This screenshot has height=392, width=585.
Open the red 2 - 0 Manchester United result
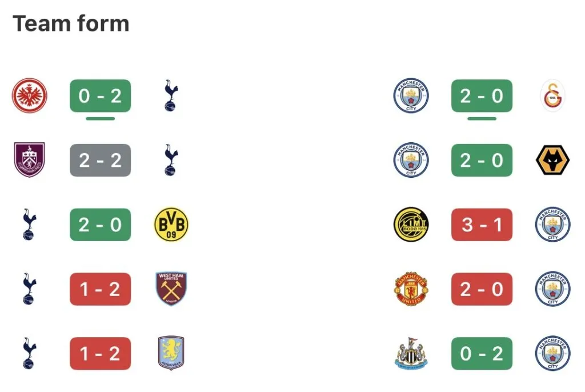(482, 289)
